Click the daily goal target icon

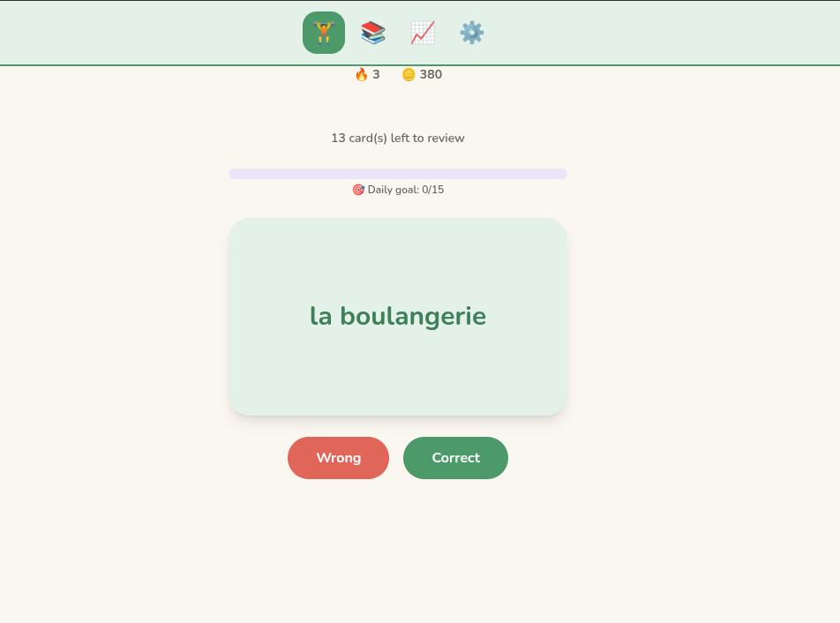pyautogui.click(x=358, y=190)
